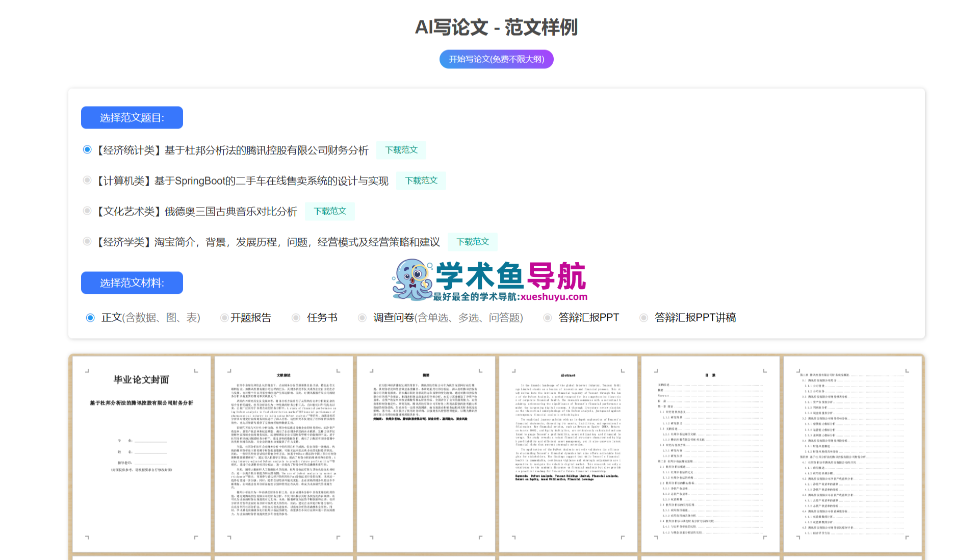Download the classical music comparison sample
The height and width of the screenshot is (560, 980).
pos(330,211)
